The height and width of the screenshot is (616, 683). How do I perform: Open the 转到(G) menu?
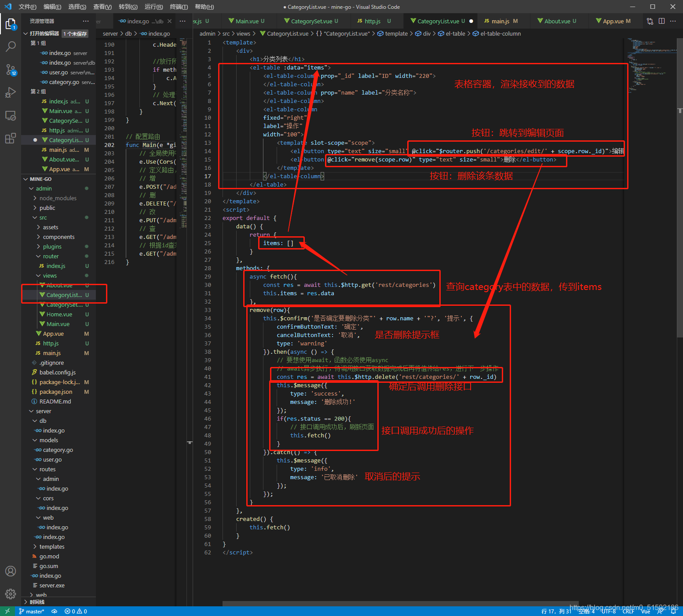128,7
